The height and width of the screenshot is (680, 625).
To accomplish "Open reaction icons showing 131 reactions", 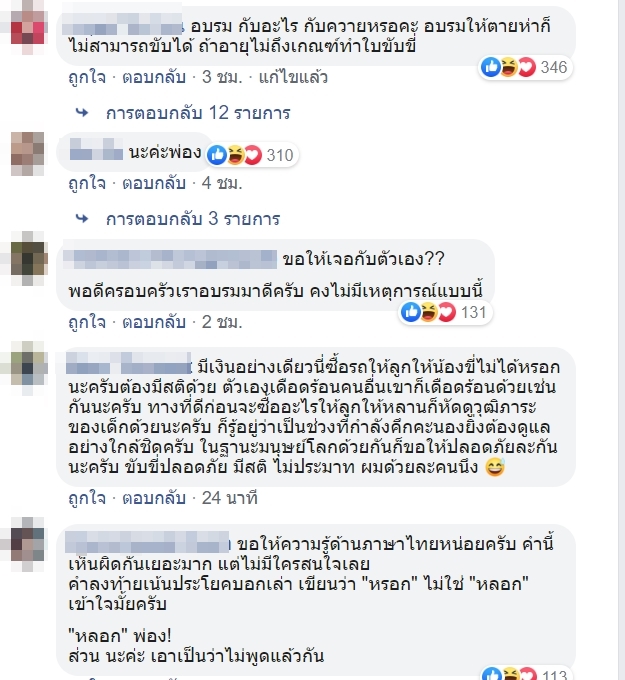I will [445, 312].
